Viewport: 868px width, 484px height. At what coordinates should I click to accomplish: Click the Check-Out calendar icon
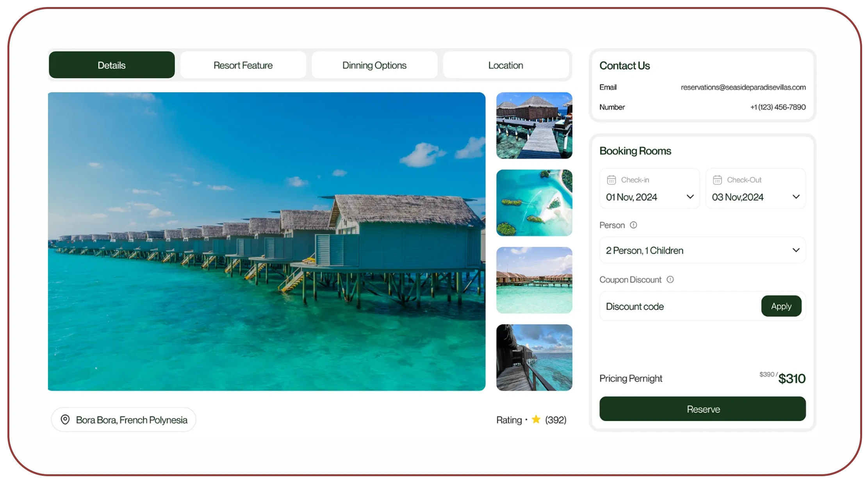(x=717, y=180)
